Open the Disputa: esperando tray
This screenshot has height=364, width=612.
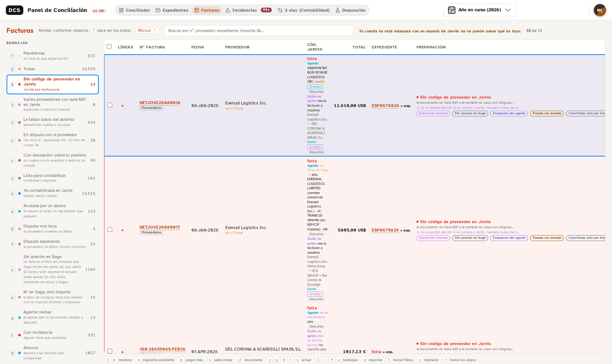tap(52, 244)
